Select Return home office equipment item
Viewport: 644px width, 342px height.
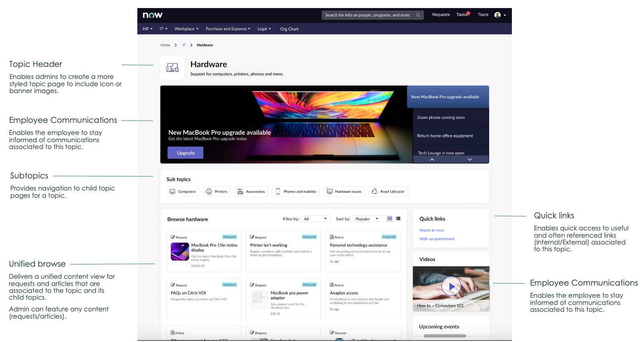[451, 136]
